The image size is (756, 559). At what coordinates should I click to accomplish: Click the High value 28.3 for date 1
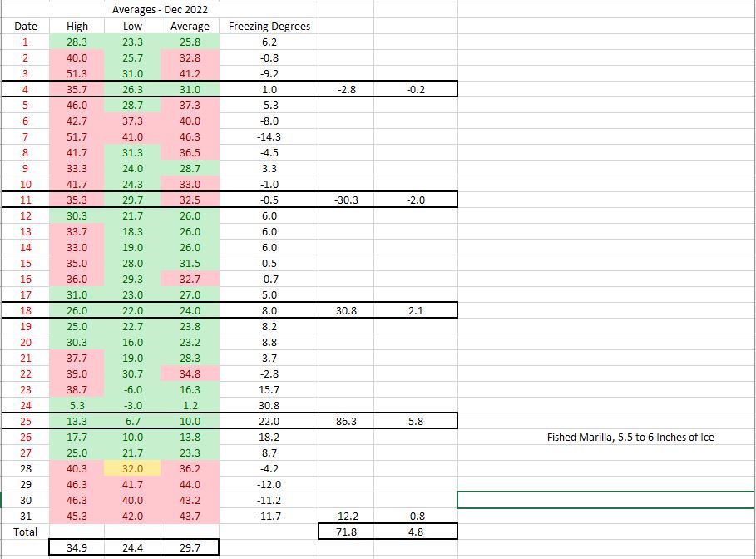click(77, 42)
